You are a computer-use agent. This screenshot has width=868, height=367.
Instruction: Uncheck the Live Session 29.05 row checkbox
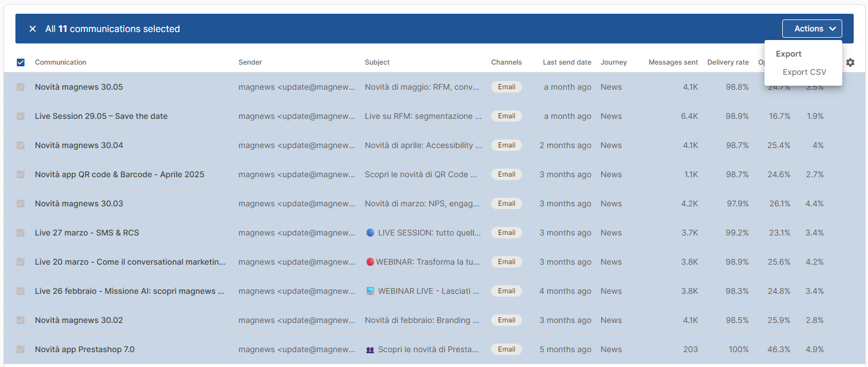coord(21,116)
